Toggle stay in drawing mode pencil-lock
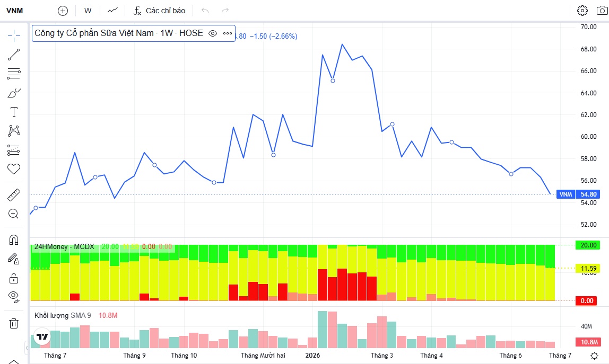The image size is (609, 364). tap(14, 259)
